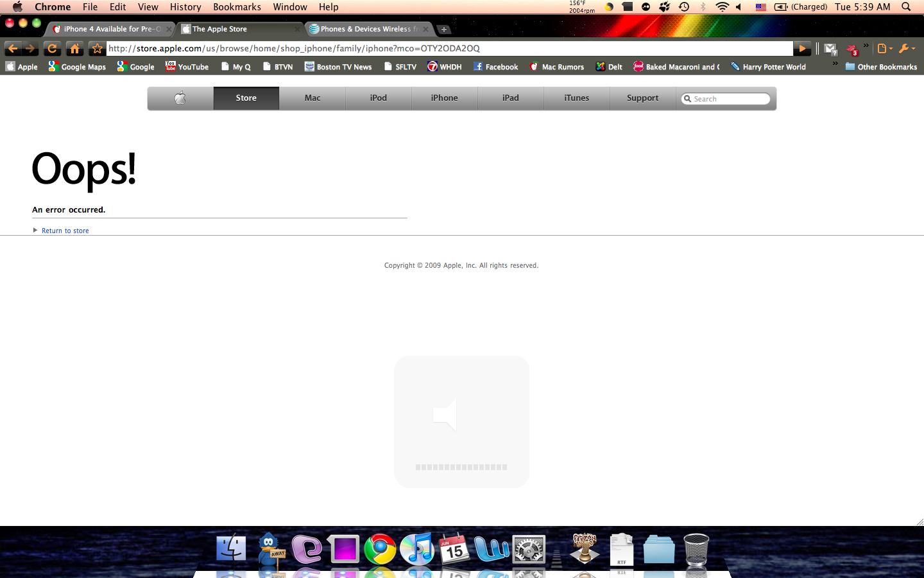924x578 pixels.
Task: Open the Edit menu
Action: click(x=117, y=7)
